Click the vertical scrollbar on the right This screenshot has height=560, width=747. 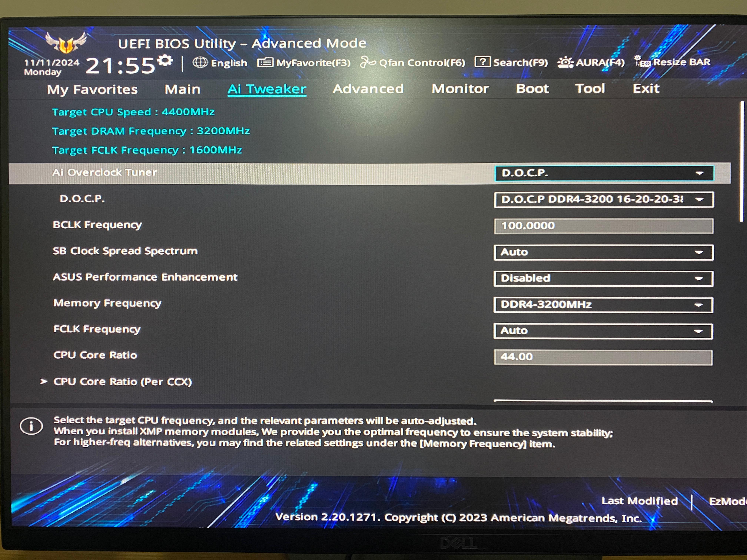[x=742, y=161]
